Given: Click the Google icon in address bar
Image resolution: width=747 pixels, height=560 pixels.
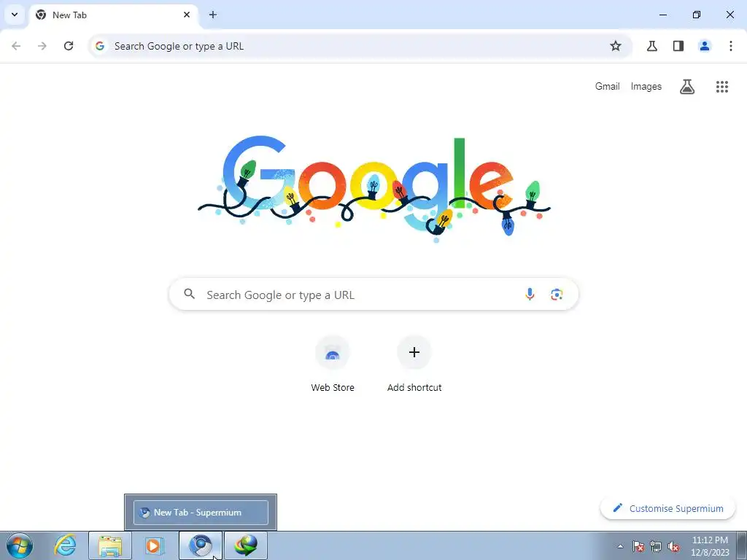Looking at the screenshot, I should (99, 46).
